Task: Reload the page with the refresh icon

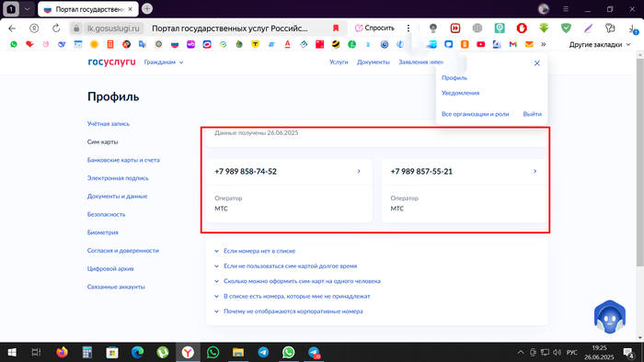Action: (x=56, y=28)
